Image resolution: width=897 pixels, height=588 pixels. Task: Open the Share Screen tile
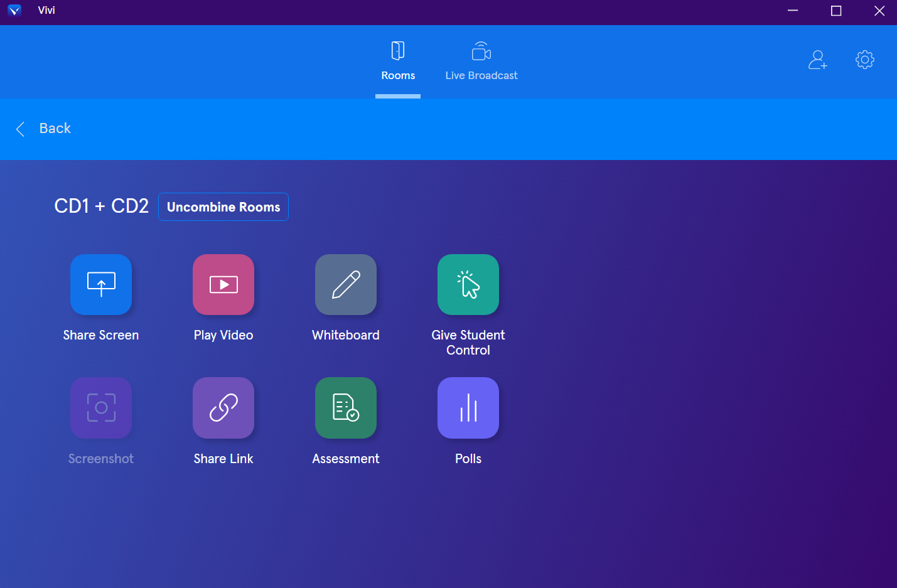click(101, 284)
